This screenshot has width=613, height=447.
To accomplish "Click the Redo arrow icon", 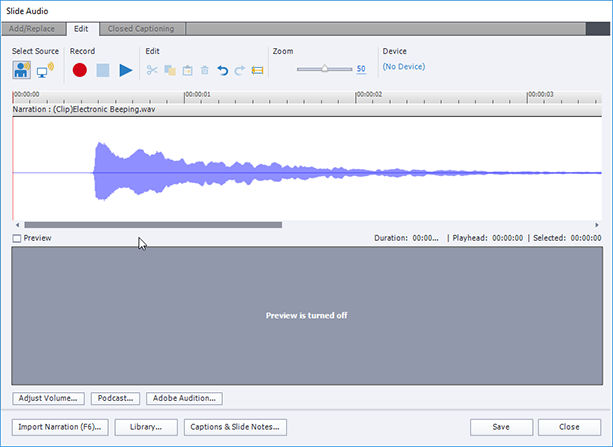I will pyautogui.click(x=240, y=70).
